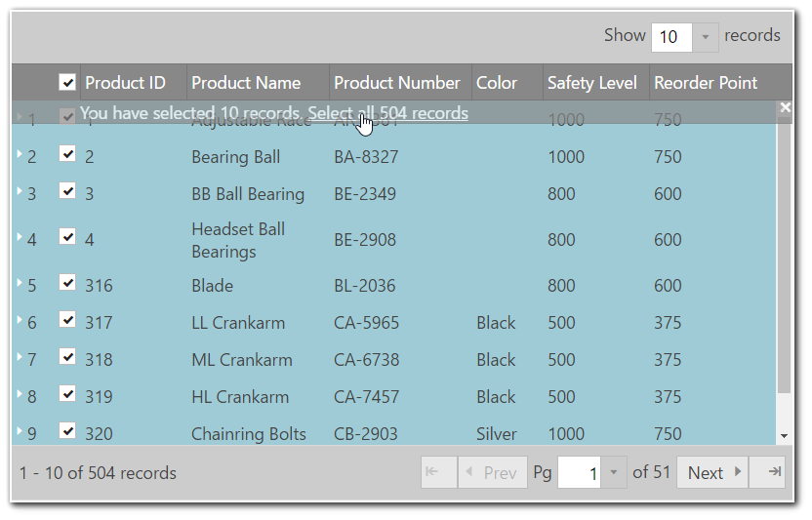This screenshot has height=520, width=812.
Task: Sort by Reorder Point column header
Action: coord(706,83)
